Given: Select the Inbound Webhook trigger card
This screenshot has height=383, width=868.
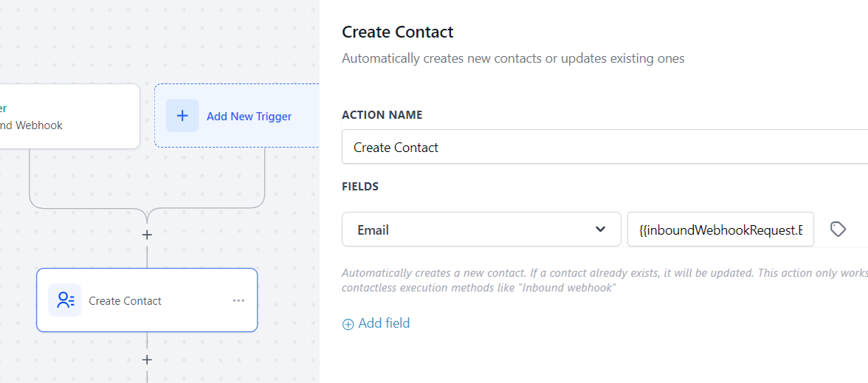Looking at the screenshot, I should pos(66,117).
